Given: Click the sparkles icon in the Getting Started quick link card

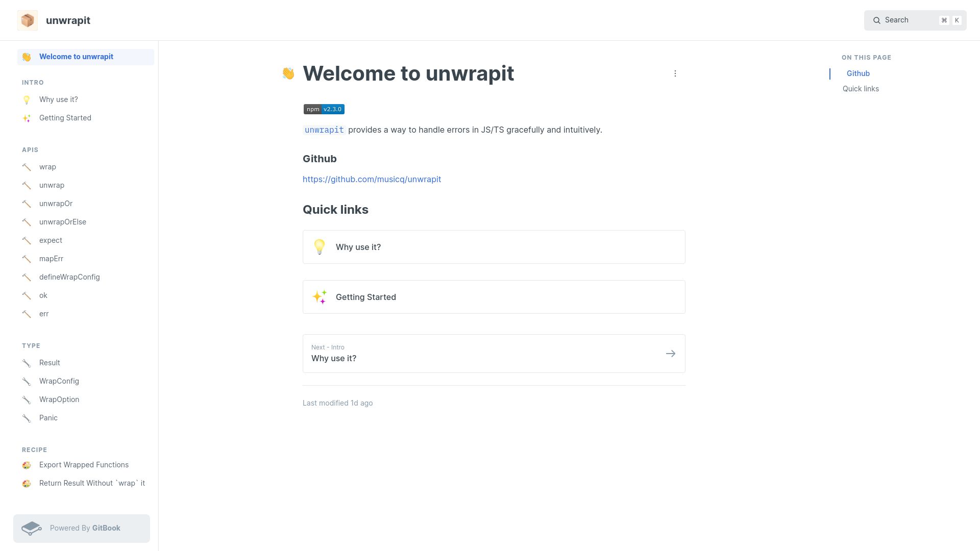Looking at the screenshot, I should 320,297.
